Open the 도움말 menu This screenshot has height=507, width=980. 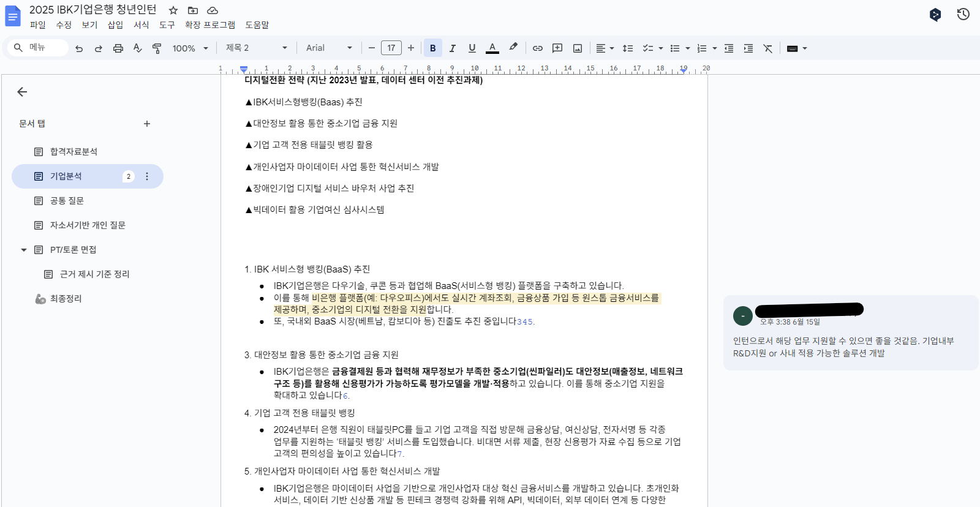coord(257,25)
